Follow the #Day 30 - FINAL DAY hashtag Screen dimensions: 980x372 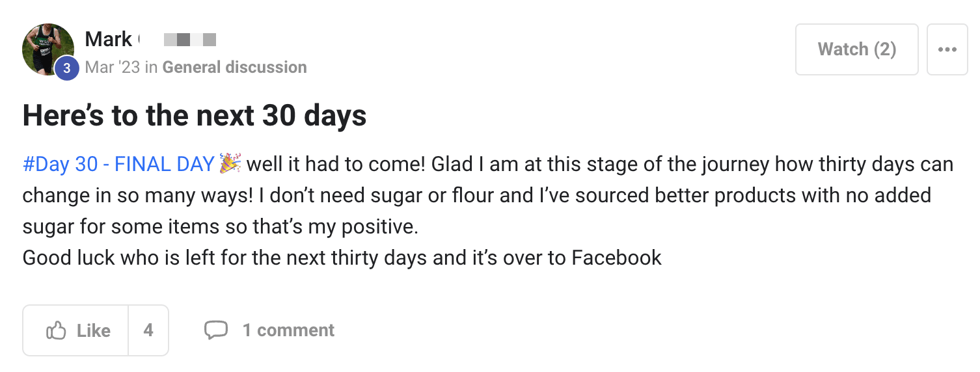click(118, 164)
